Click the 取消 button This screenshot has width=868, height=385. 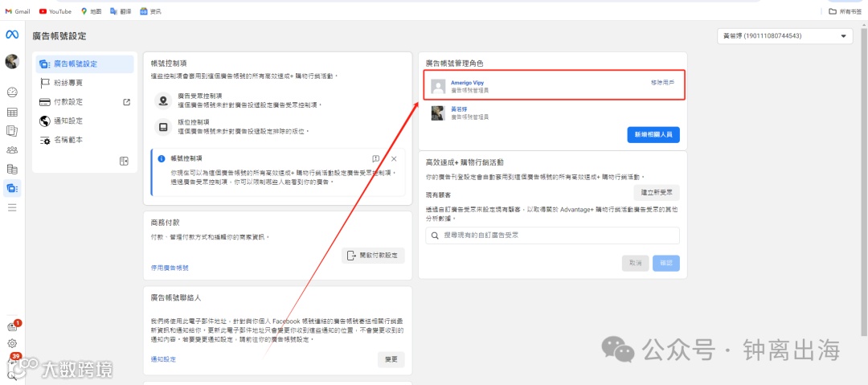(x=636, y=263)
